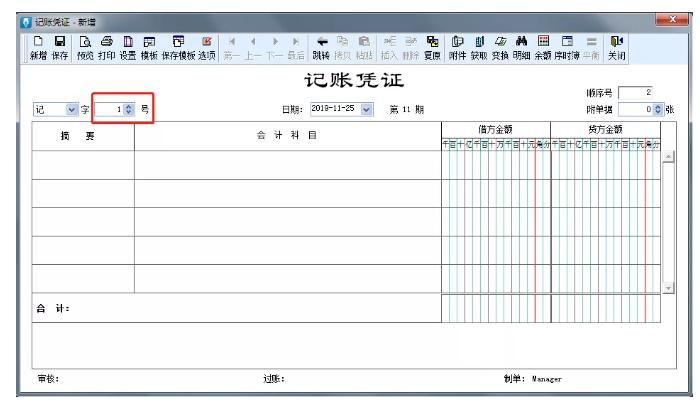Close the 记账凭证 window with X
The width and height of the screenshot is (700, 407).
coord(672,19)
